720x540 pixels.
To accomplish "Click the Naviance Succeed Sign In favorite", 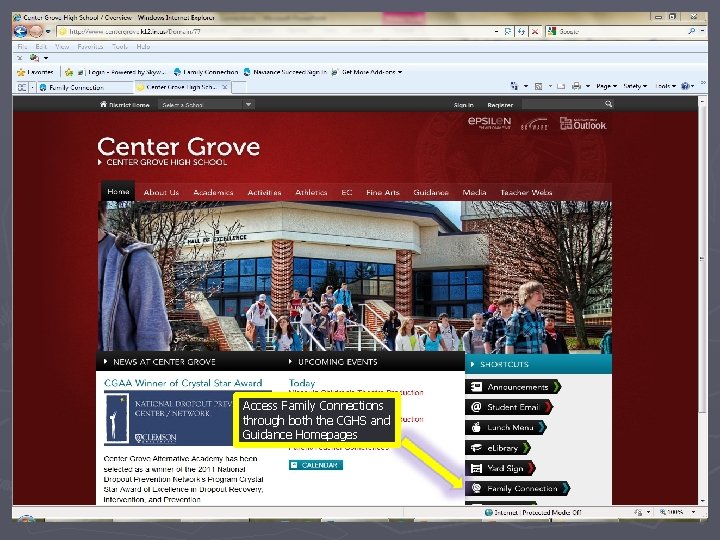I will pyautogui.click(x=285, y=72).
